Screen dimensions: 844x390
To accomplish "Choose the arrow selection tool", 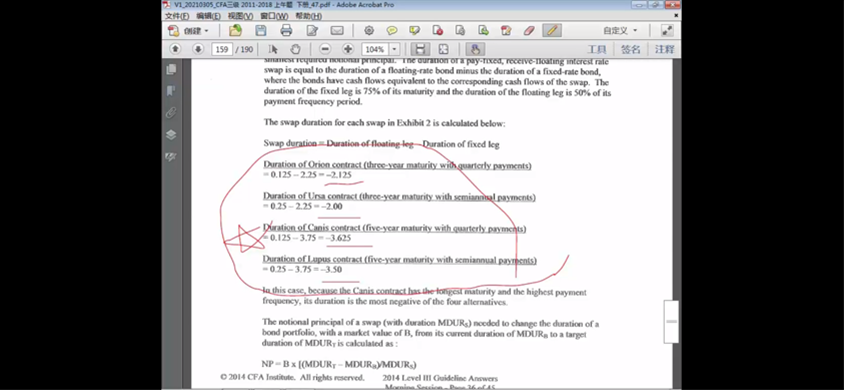I will click(x=272, y=49).
